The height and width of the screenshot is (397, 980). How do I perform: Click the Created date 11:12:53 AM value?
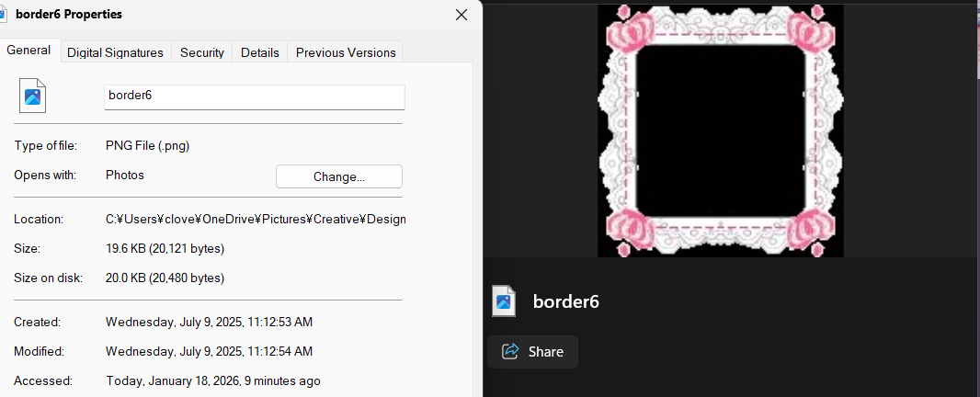pos(210,323)
